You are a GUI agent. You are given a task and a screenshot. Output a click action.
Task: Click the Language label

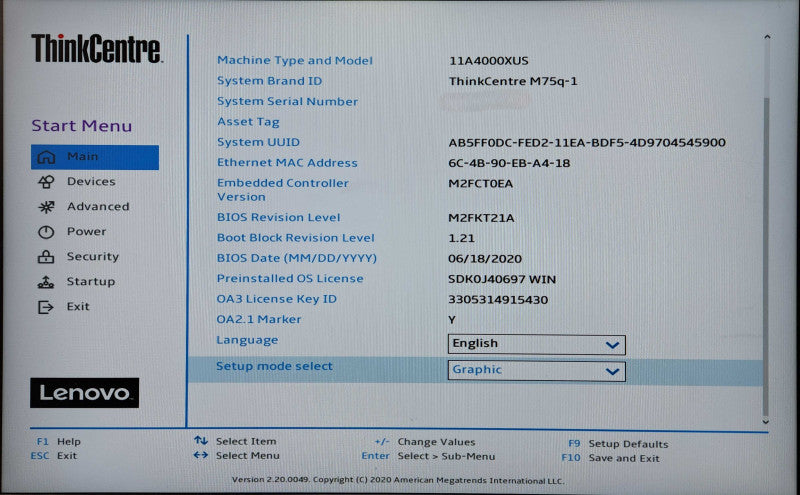pos(247,340)
